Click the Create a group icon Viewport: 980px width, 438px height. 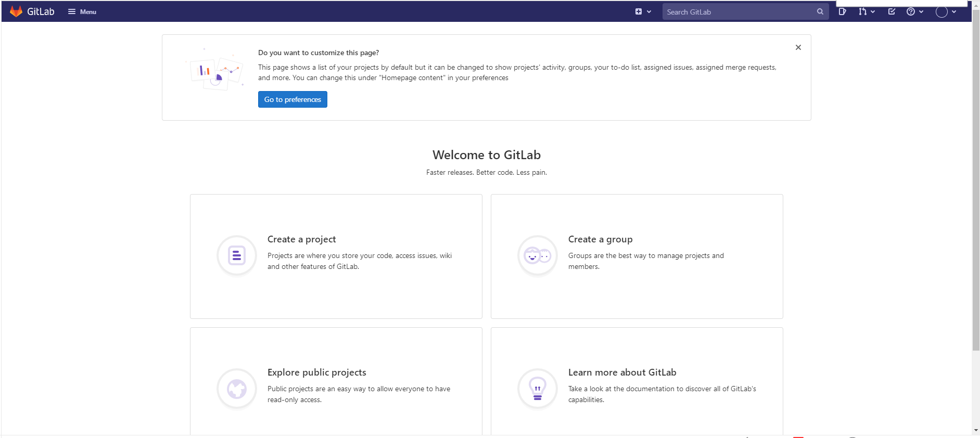[x=538, y=255]
